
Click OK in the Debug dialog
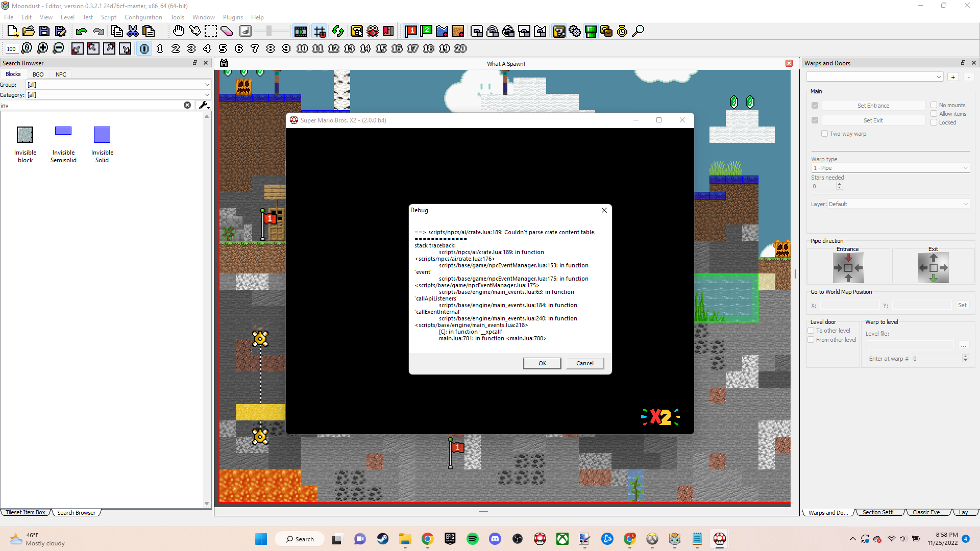click(x=542, y=363)
